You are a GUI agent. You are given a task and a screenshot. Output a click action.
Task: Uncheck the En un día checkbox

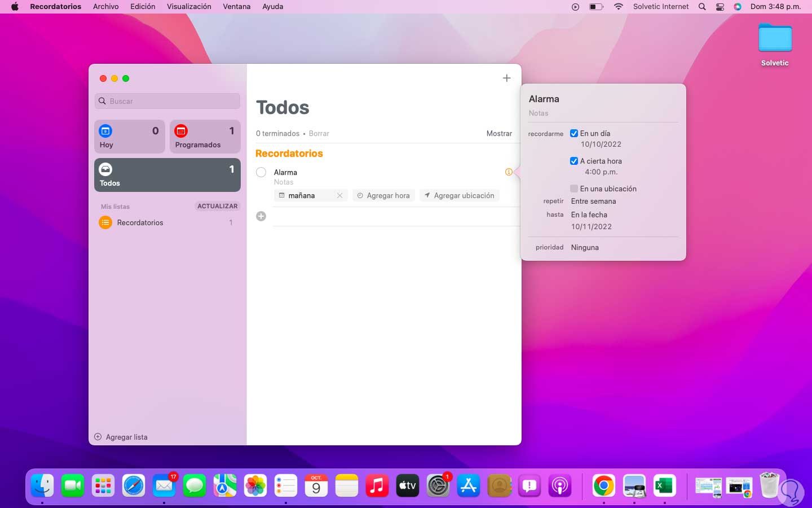point(574,134)
